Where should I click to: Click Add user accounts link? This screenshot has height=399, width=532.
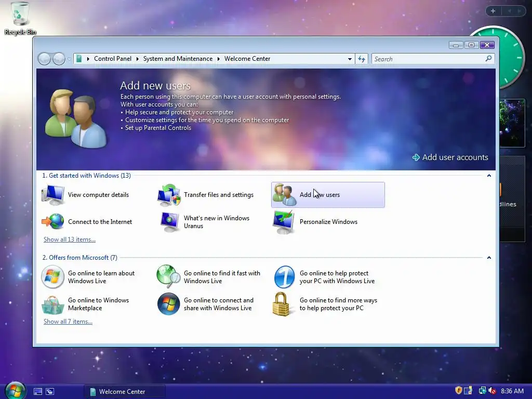450,157
